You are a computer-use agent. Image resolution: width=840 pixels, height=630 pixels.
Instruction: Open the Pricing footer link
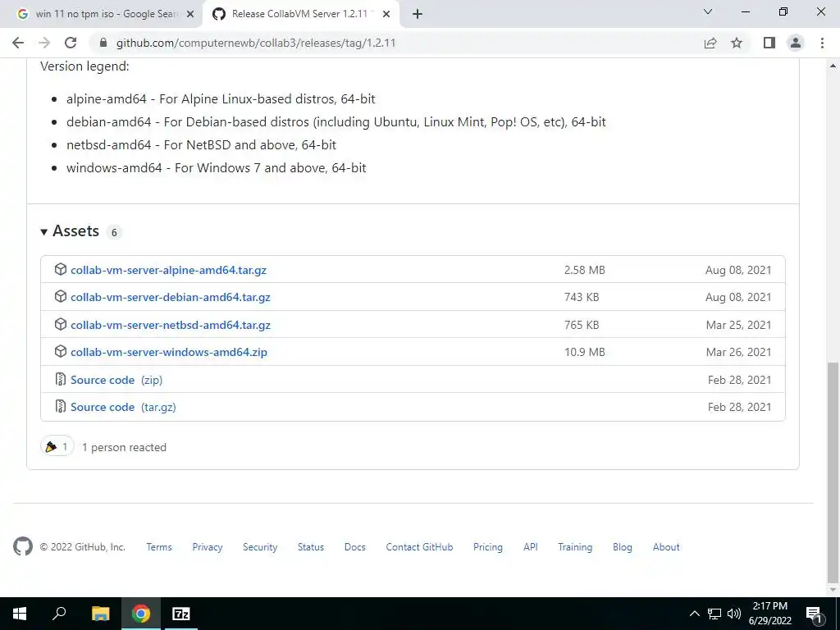point(488,547)
